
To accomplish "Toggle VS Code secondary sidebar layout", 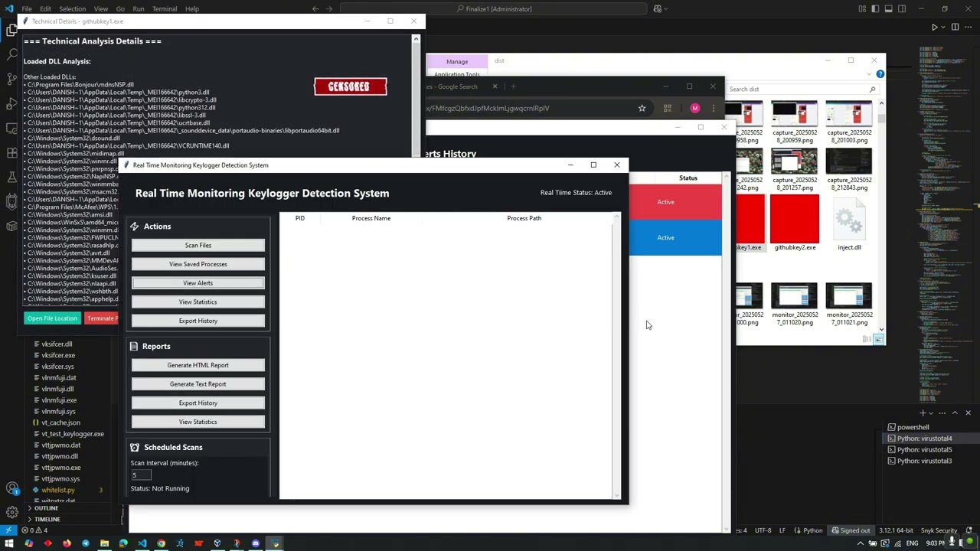I will (902, 8).
